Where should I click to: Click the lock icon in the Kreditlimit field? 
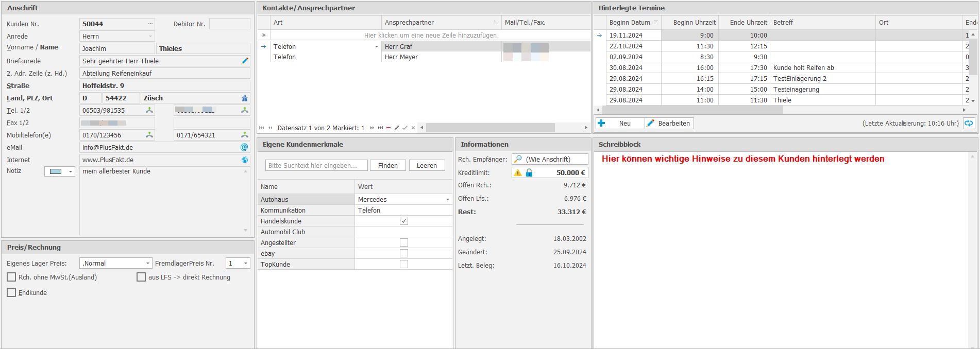click(529, 172)
